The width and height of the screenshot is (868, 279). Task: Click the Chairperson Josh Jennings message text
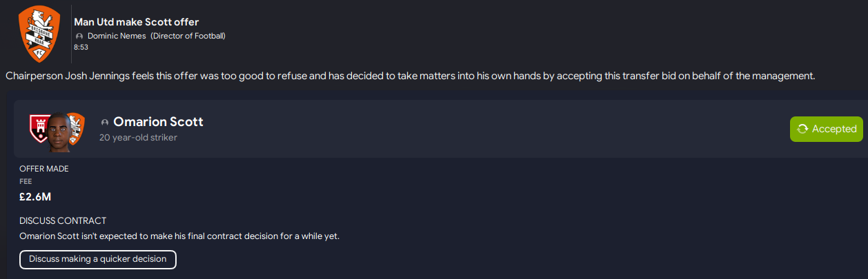click(x=410, y=76)
